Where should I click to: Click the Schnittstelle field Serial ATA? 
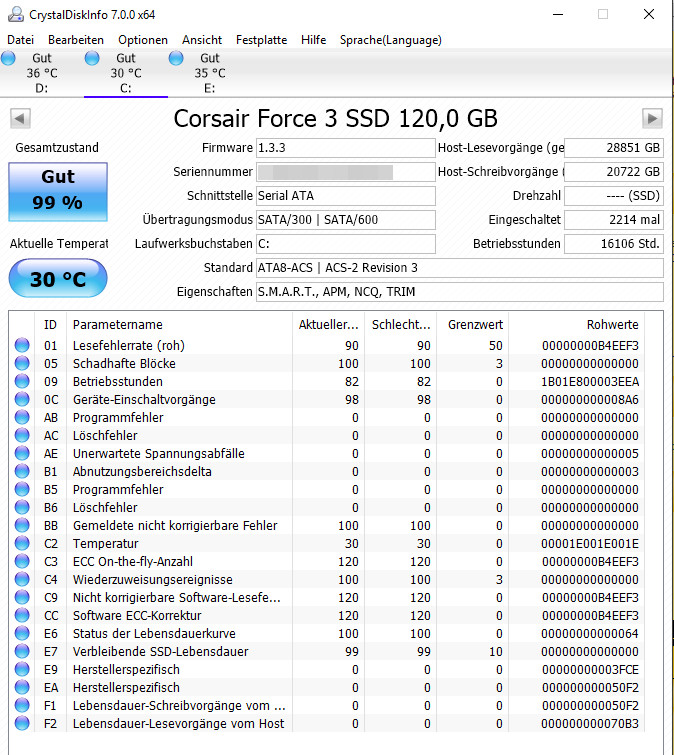[x=346, y=196]
